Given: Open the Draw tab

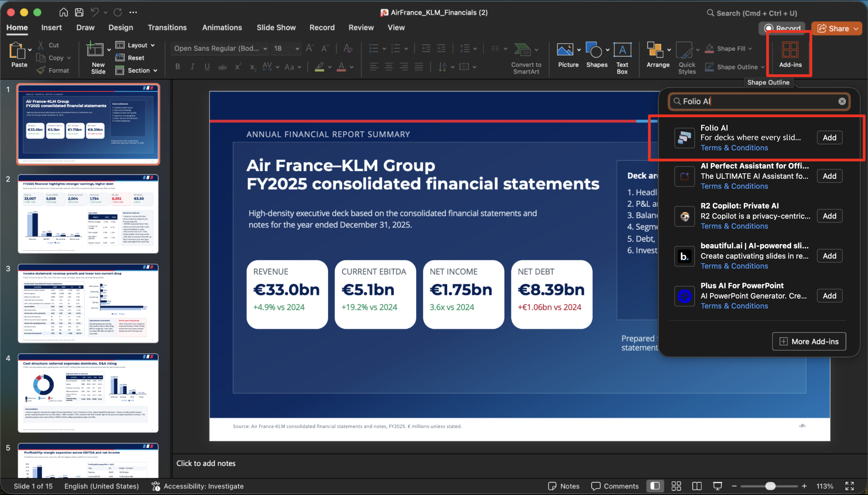Looking at the screenshot, I should click(x=85, y=28).
